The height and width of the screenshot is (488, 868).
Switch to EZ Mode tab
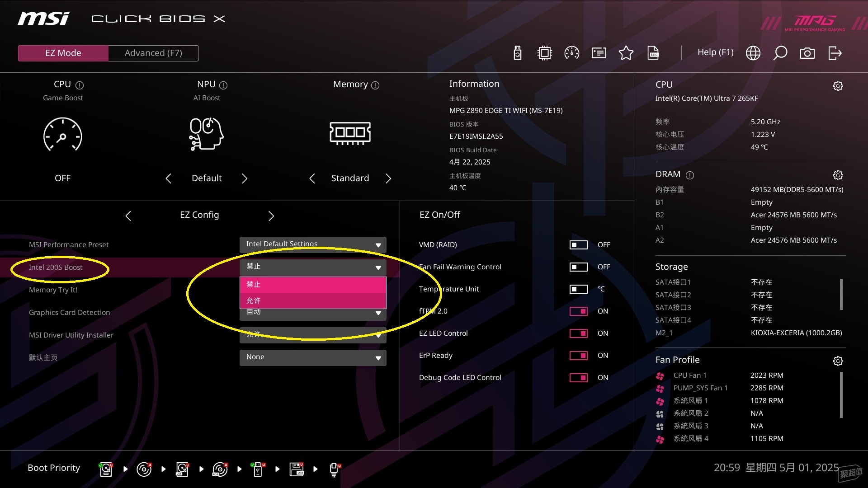tap(63, 53)
